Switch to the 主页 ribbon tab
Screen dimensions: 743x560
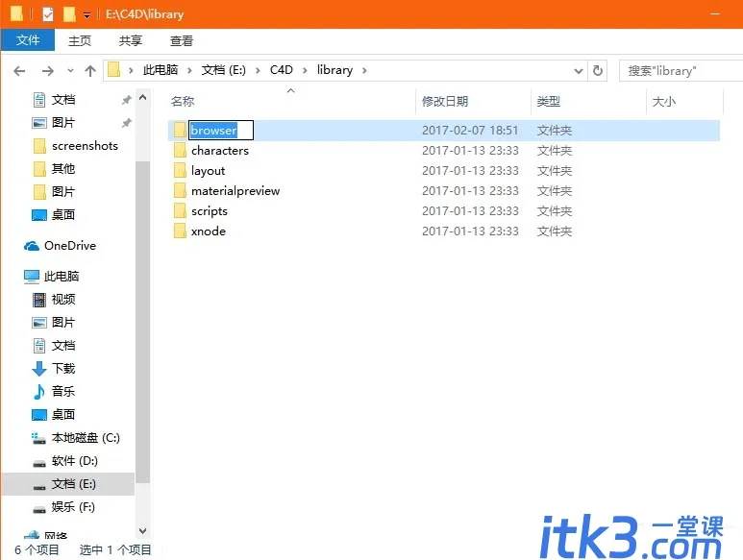[x=80, y=40]
